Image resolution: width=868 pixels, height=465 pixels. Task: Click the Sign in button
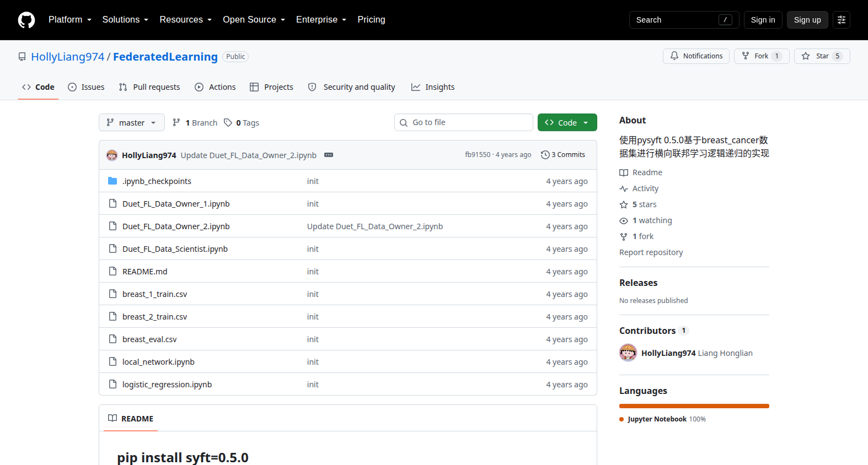coord(763,20)
